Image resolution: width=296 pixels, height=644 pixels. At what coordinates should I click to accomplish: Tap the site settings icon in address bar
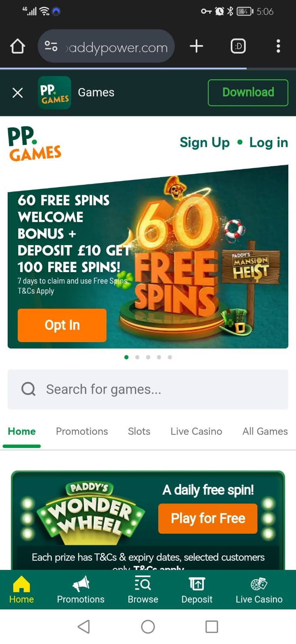coord(51,46)
